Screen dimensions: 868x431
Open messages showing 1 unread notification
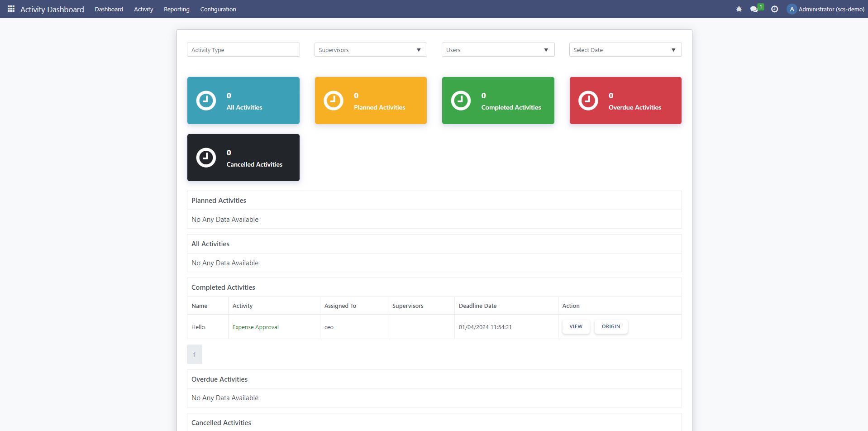click(x=755, y=9)
